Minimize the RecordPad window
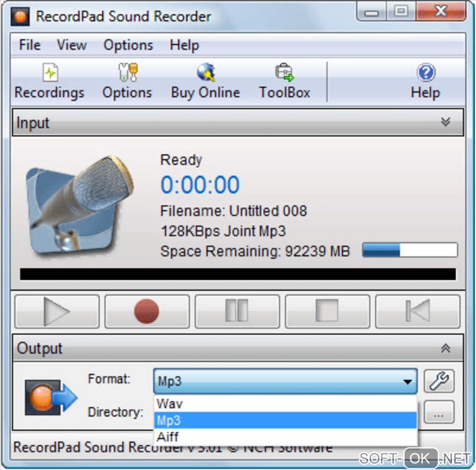Screen dimensions: 476x470 coord(371,12)
